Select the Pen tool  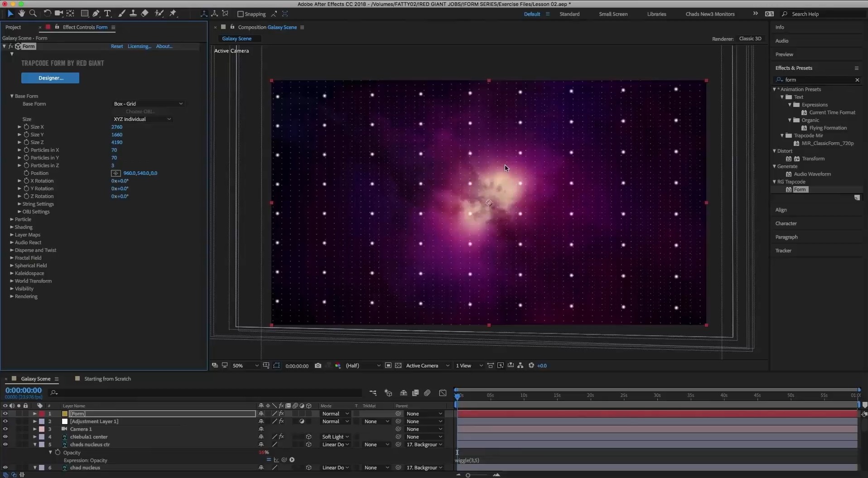coord(96,14)
